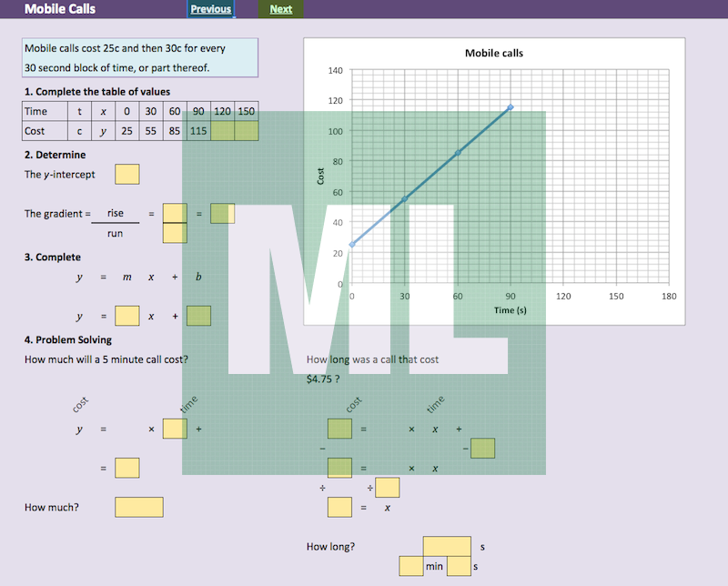Image resolution: width=728 pixels, height=586 pixels.
Task: Click the chart data point at 60 seconds
Action: pyautogui.click(x=458, y=153)
